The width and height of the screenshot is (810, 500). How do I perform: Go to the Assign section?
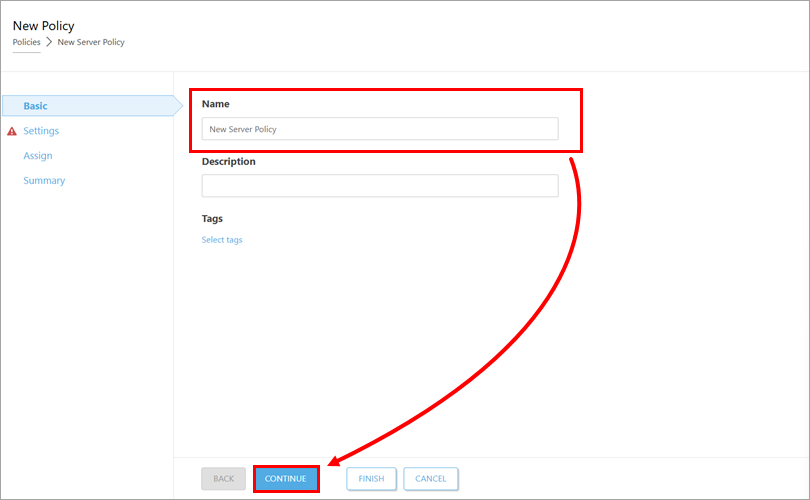[x=38, y=156]
